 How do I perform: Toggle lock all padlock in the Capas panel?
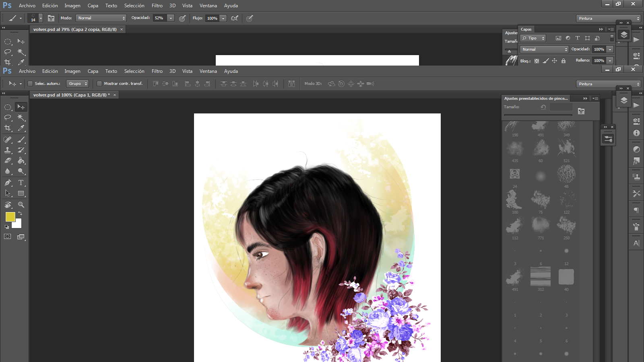coord(563,61)
